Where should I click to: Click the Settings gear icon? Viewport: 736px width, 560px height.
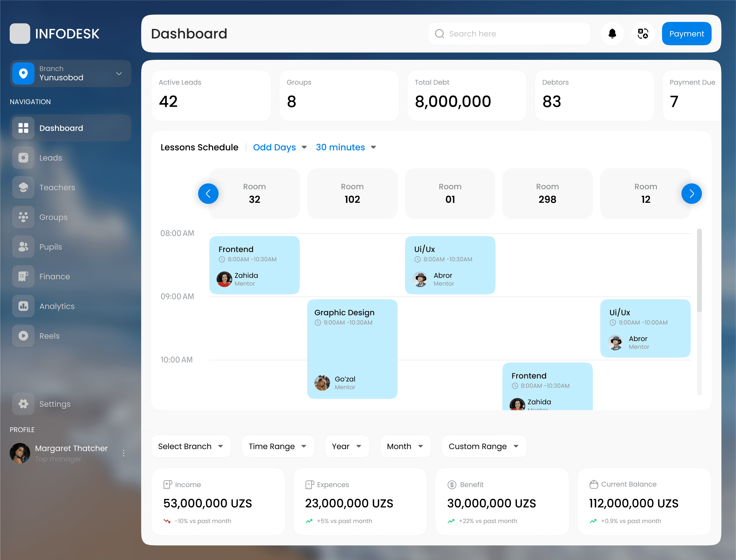click(x=23, y=404)
